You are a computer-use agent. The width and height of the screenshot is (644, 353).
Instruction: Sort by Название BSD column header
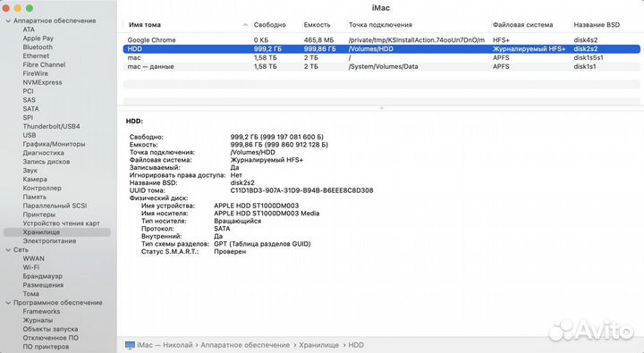click(597, 25)
